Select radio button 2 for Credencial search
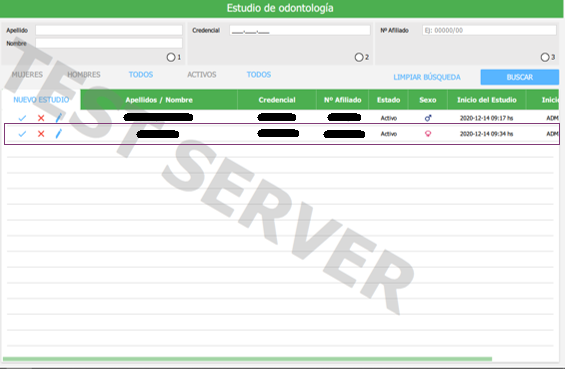The image size is (565, 369). point(359,57)
